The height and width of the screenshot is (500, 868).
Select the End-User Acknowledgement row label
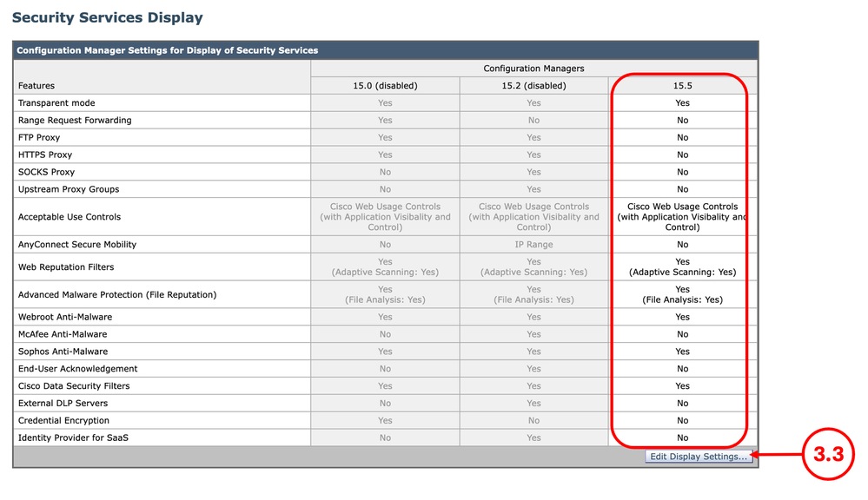pyautogui.click(x=77, y=368)
